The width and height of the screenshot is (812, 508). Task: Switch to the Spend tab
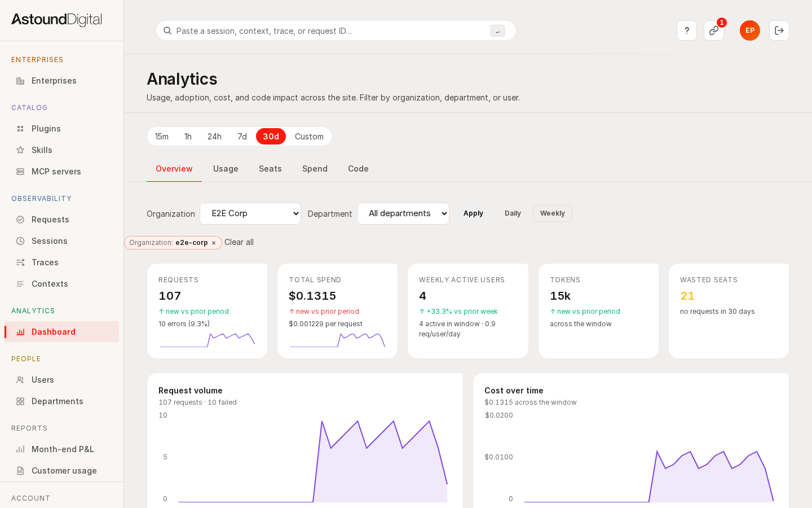[315, 169]
